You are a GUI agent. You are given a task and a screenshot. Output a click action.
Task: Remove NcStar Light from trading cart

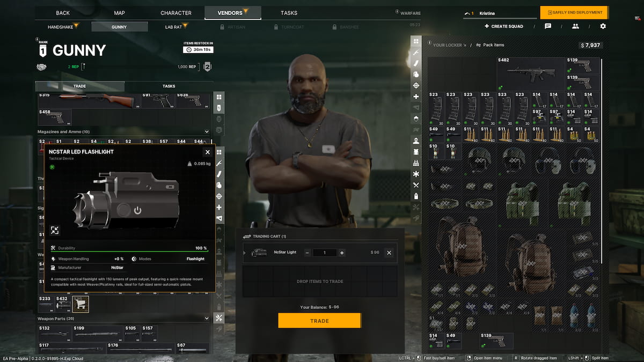coord(389,253)
